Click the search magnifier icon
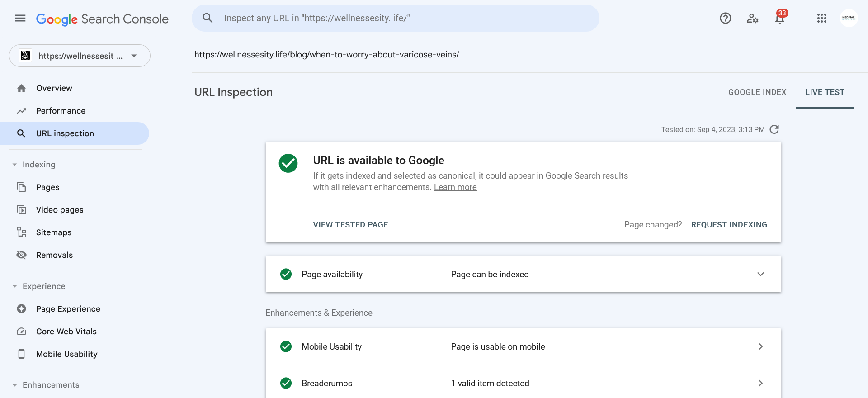The image size is (868, 398). 208,18
